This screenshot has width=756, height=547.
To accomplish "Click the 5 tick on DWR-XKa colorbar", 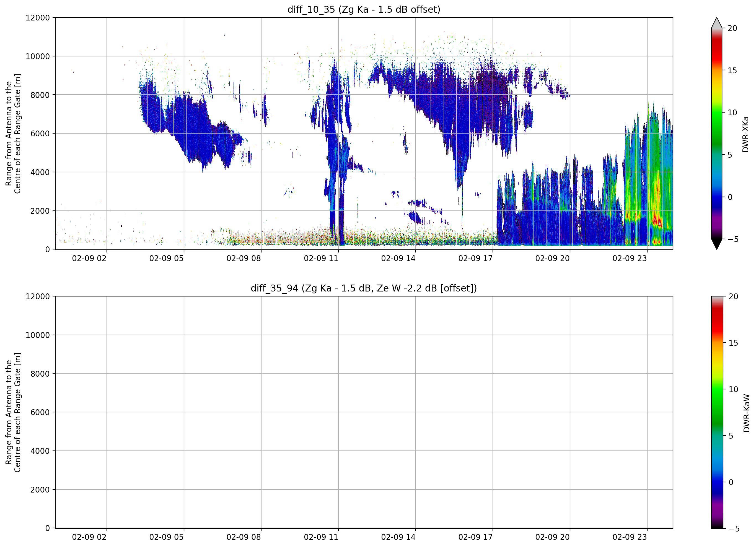I will click(x=730, y=155).
